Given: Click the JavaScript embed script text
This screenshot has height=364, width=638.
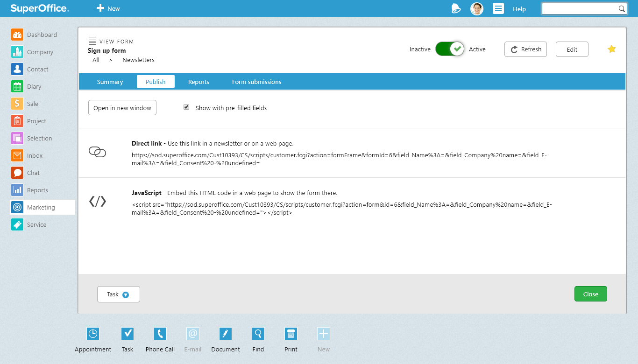Looking at the screenshot, I should (x=342, y=209).
